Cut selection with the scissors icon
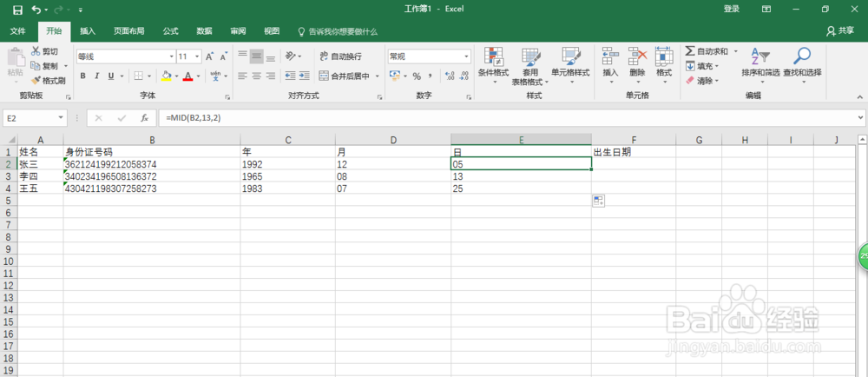 click(x=36, y=51)
